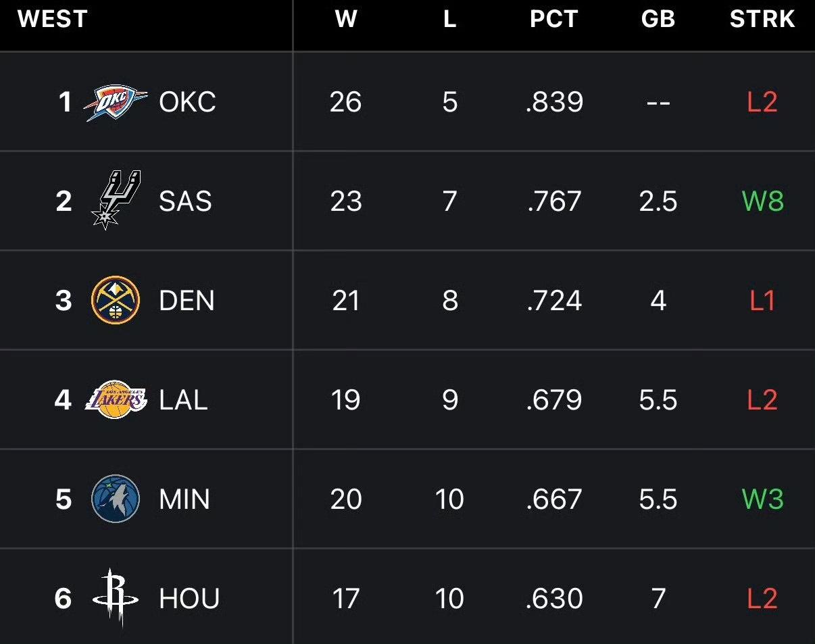Sort standings by the W column header
Screen dimensions: 815x644
[345, 20]
